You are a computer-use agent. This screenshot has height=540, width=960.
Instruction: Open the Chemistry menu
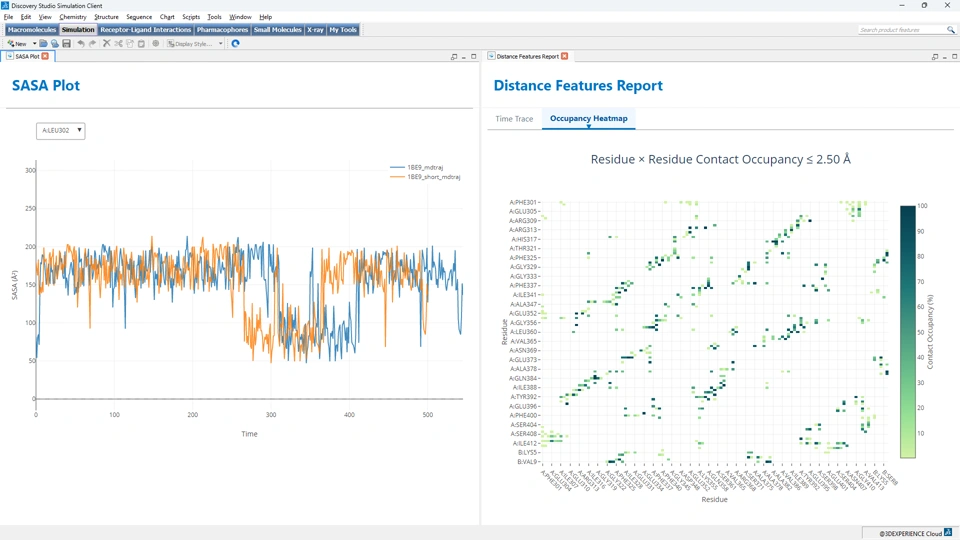(73, 17)
